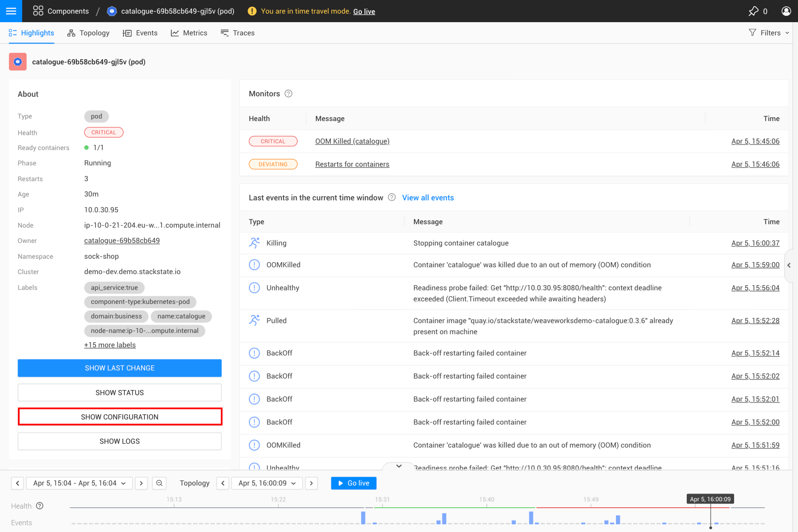
Task: Collapse the right side panel arrow
Action: click(789, 265)
